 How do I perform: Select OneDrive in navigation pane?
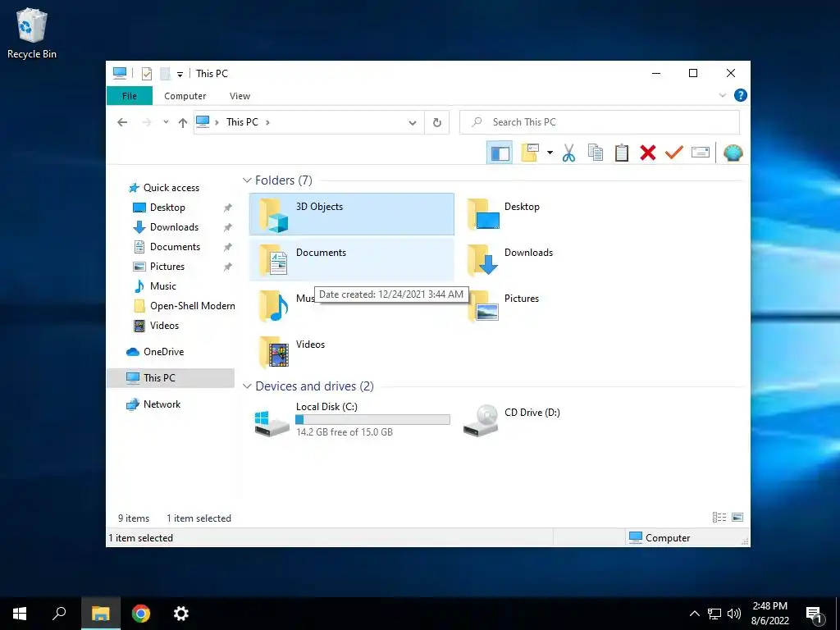point(163,352)
